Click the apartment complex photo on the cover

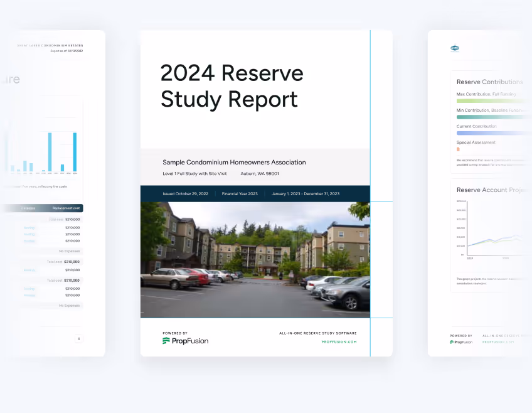point(255,260)
